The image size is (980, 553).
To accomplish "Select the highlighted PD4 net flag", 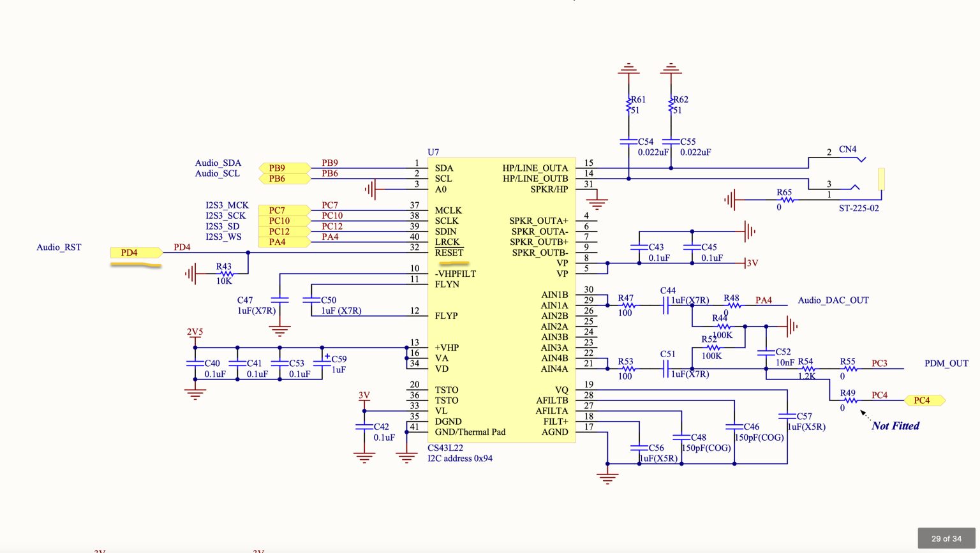I will click(132, 253).
